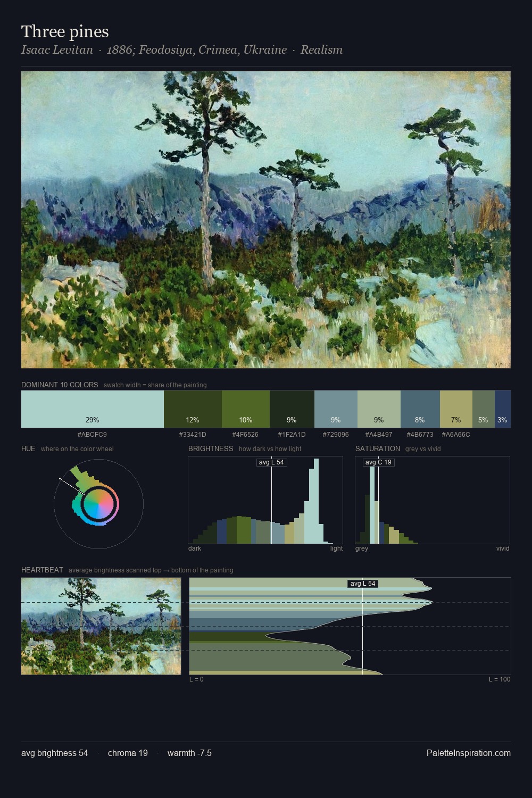Click the chroma 19 footer stat
532x798 pixels.
(128, 753)
